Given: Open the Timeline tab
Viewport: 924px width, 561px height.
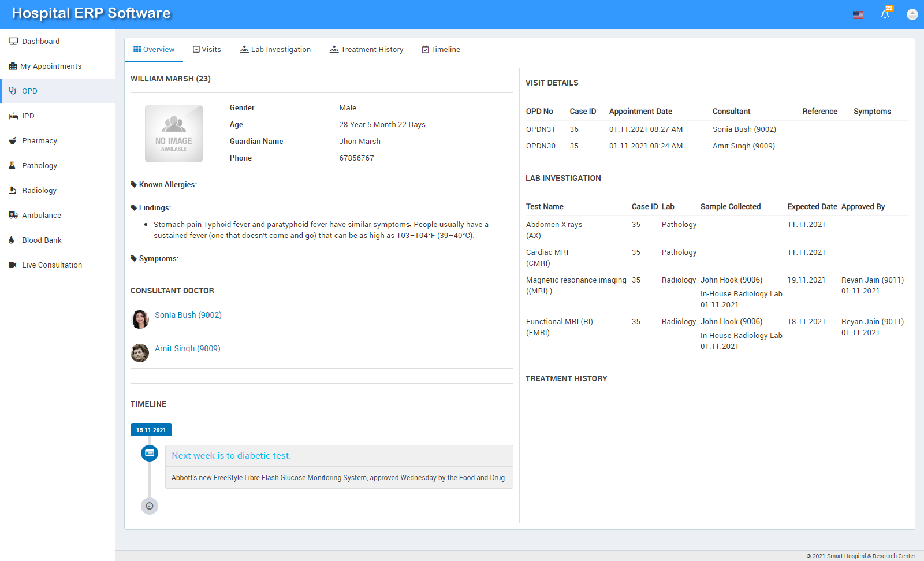Looking at the screenshot, I should (441, 50).
